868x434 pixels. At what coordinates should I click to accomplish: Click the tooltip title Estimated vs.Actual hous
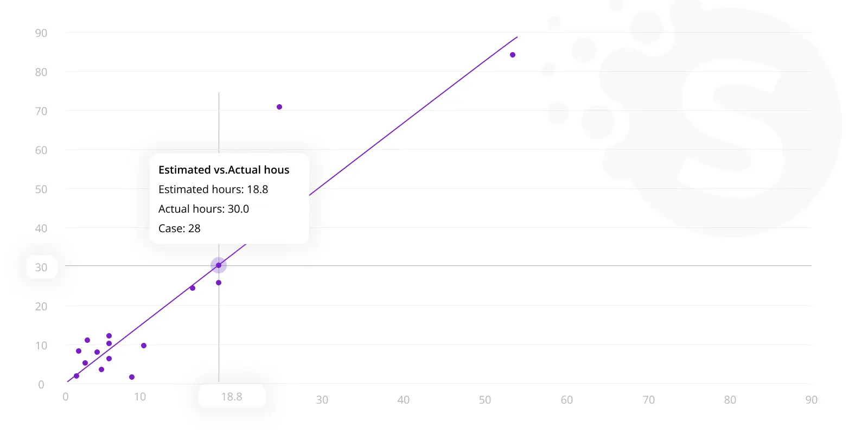click(x=224, y=170)
